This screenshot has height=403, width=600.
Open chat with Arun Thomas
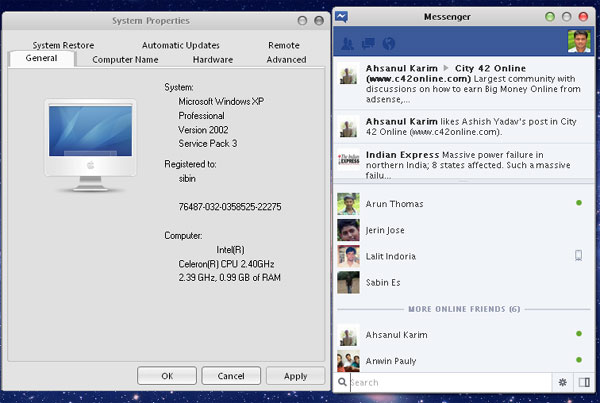tap(463, 204)
